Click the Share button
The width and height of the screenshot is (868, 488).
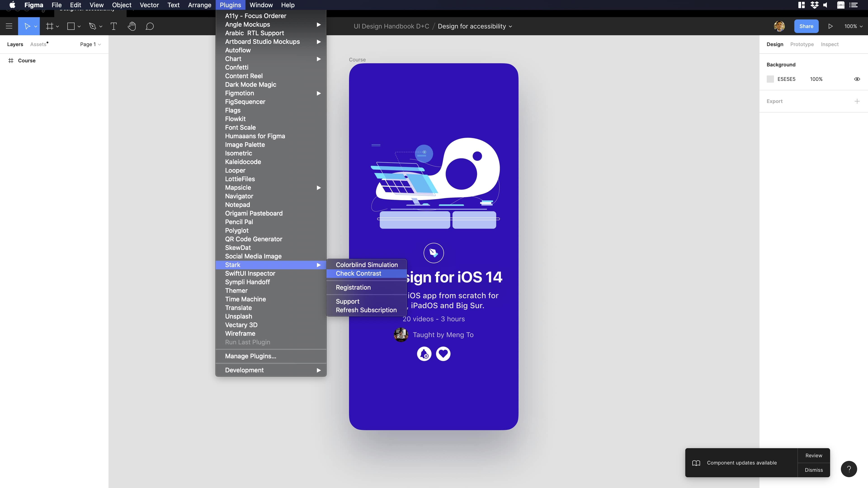(806, 26)
